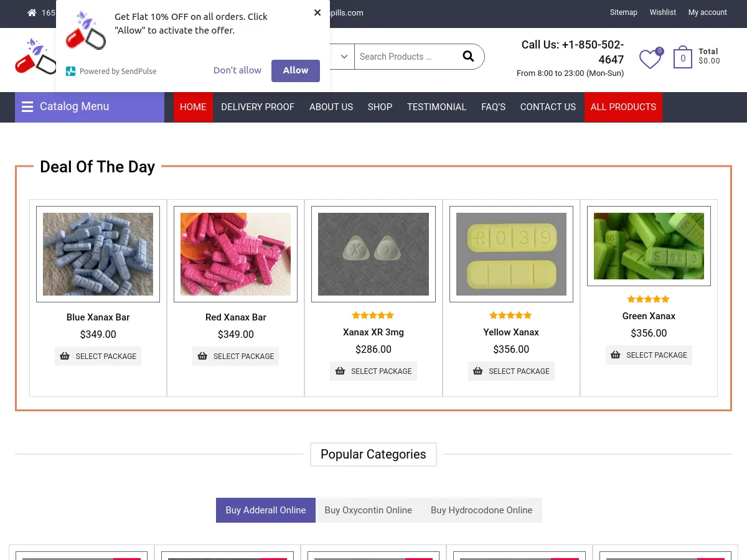Select package for Blue Xanax Bar
747x560 pixels.
click(98, 357)
